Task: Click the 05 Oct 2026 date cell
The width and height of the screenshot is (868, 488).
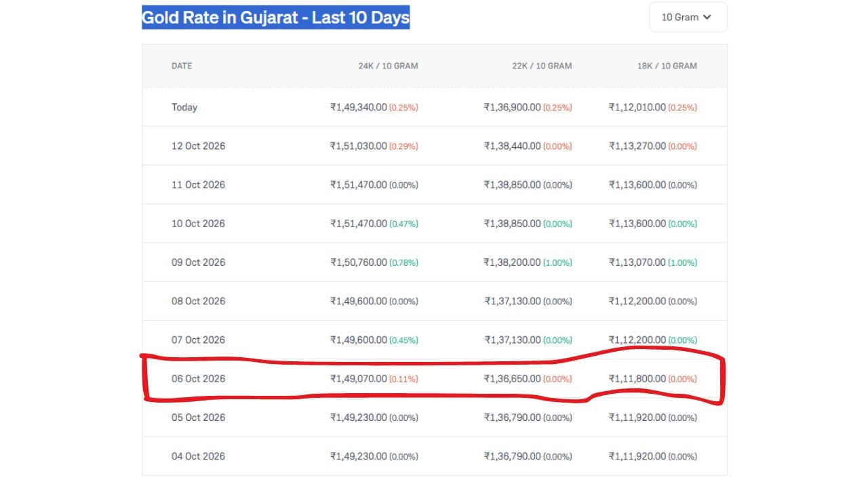Action: [198, 417]
